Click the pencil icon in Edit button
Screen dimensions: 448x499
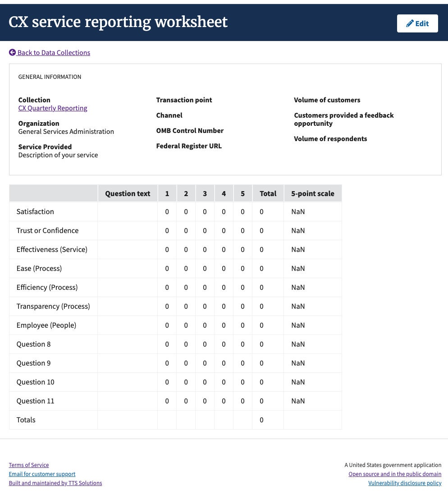click(410, 23)
